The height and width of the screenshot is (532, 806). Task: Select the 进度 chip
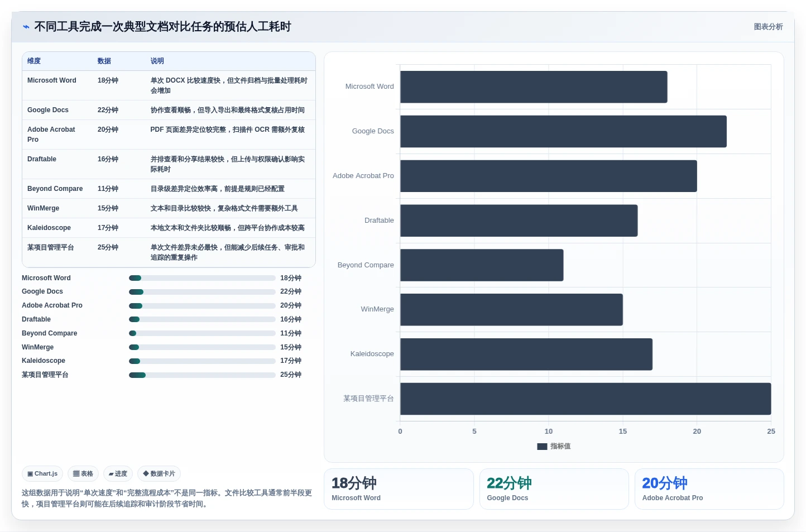[x=118, y=473]
